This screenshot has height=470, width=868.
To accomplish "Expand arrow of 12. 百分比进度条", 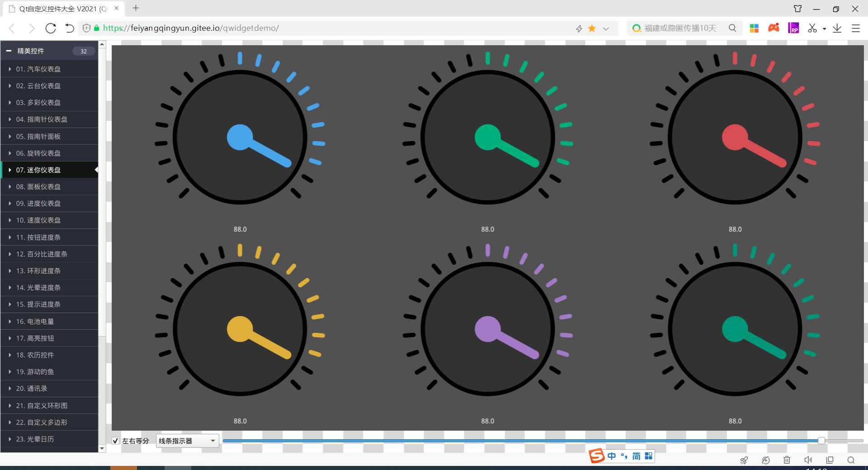I will (x=10, y=254).
